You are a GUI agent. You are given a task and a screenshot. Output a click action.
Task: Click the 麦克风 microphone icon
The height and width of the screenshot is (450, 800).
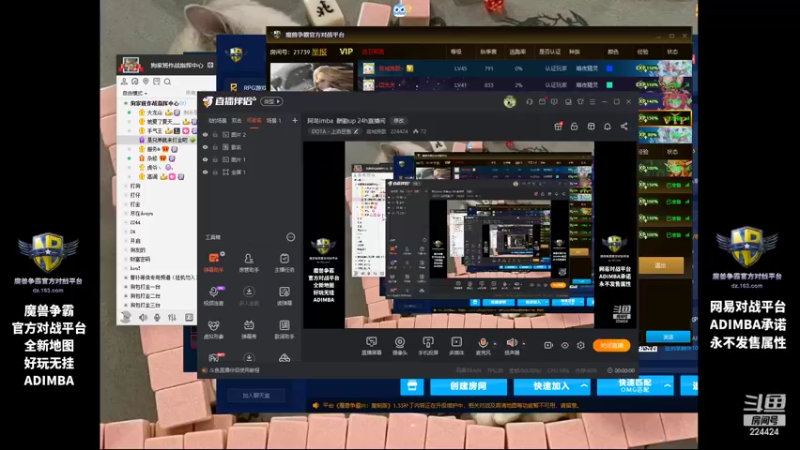coord(483,342)
